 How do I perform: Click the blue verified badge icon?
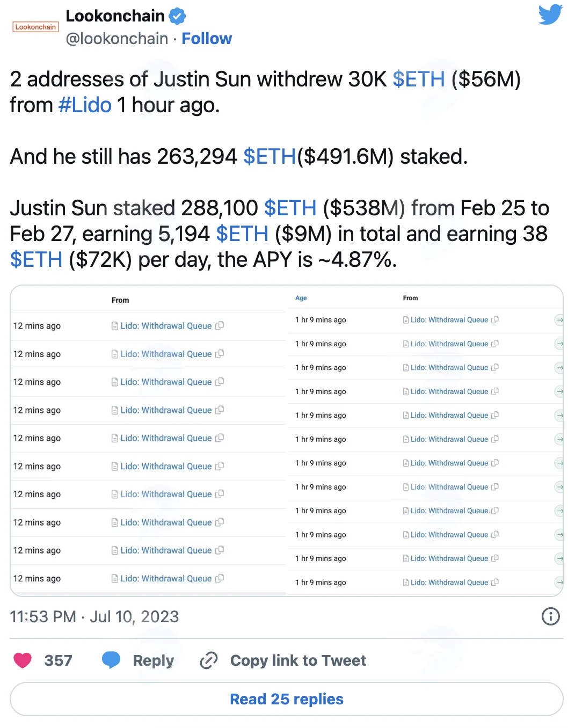(177, 16)
